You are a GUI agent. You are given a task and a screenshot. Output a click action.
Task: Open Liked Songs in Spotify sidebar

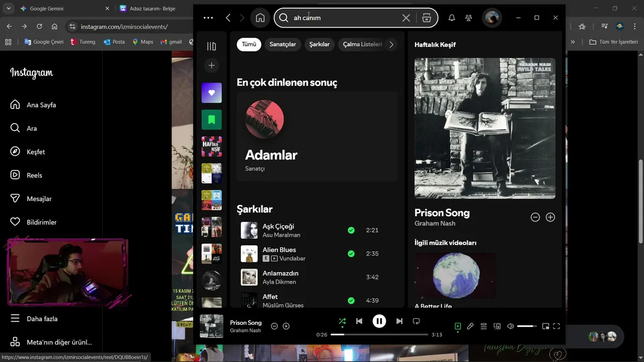coord(211,93)
